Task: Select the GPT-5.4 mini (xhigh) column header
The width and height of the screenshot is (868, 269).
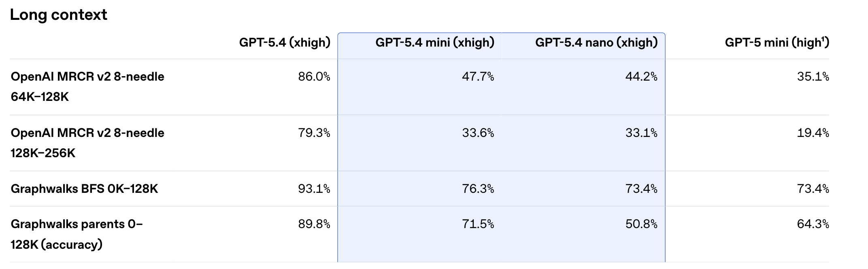Action: (x=435, y=43)
